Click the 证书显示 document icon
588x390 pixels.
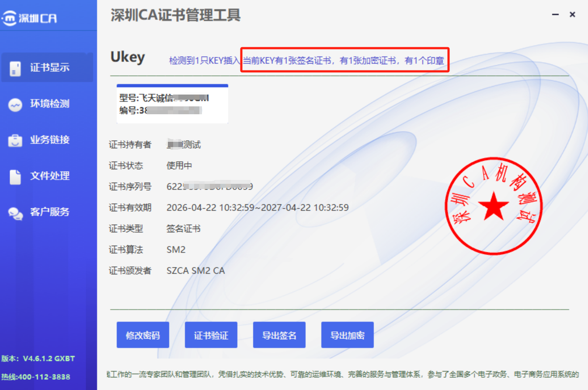coord(15,68)
